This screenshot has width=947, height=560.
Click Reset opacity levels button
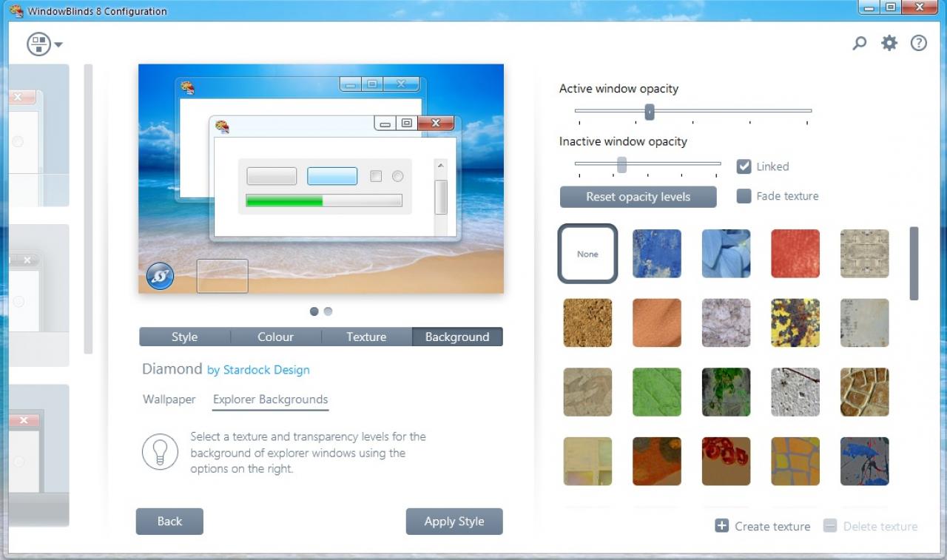[638, 197]
